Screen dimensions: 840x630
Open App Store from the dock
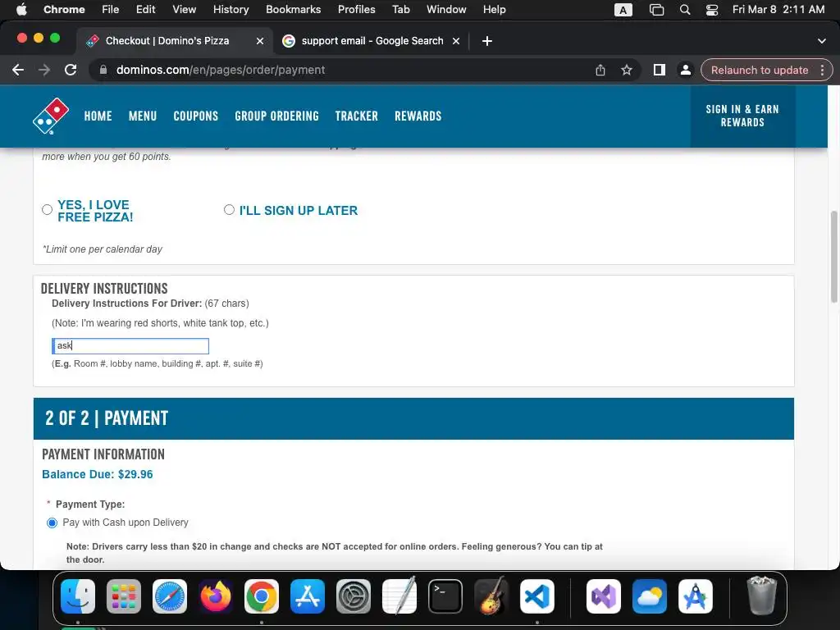(x=308, y=596)
